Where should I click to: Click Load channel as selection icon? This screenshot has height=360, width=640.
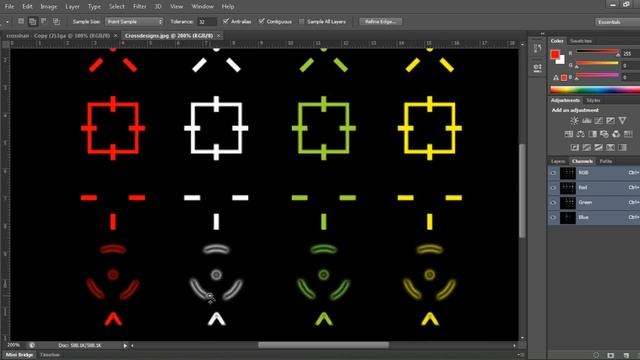tap(596, 355)
